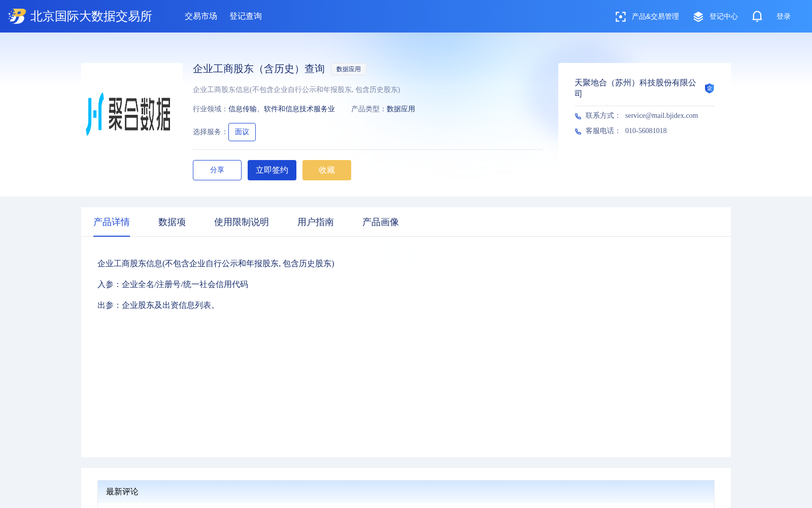Click the enterprise verified shield badge
The height and width of the screenshot is (508, 812).
tap(709, 88)
